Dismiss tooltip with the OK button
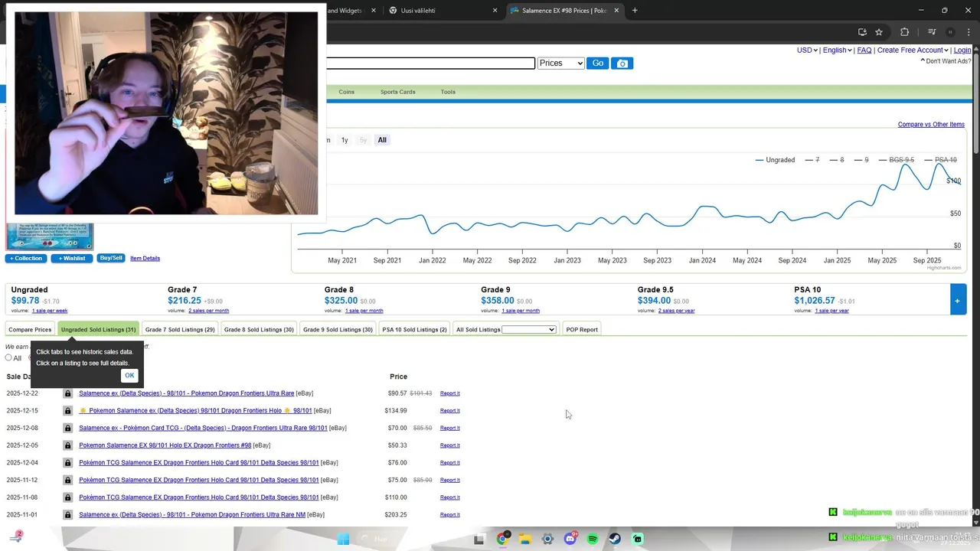Screen dimensions: 980x551 coord(129,376)
